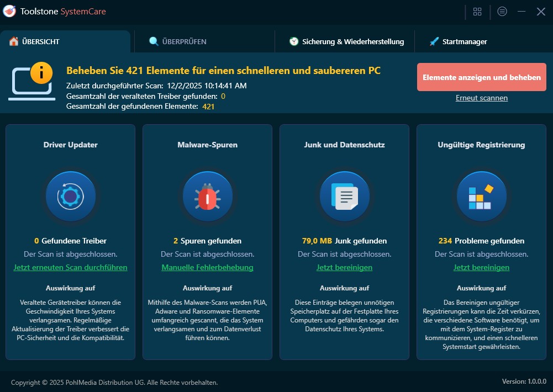Open Manuelle Fehlerbehebung link
Viewport: 553px width, 392px height.
[x=207, y=267]
